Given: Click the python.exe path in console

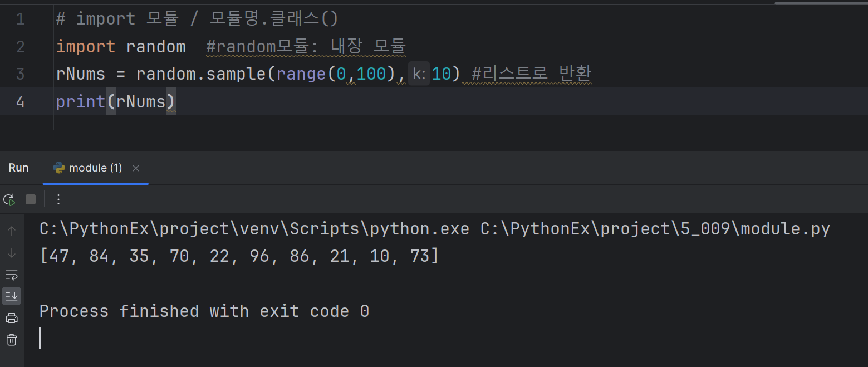Looking at the screenshot, I should tap(254, 229).
